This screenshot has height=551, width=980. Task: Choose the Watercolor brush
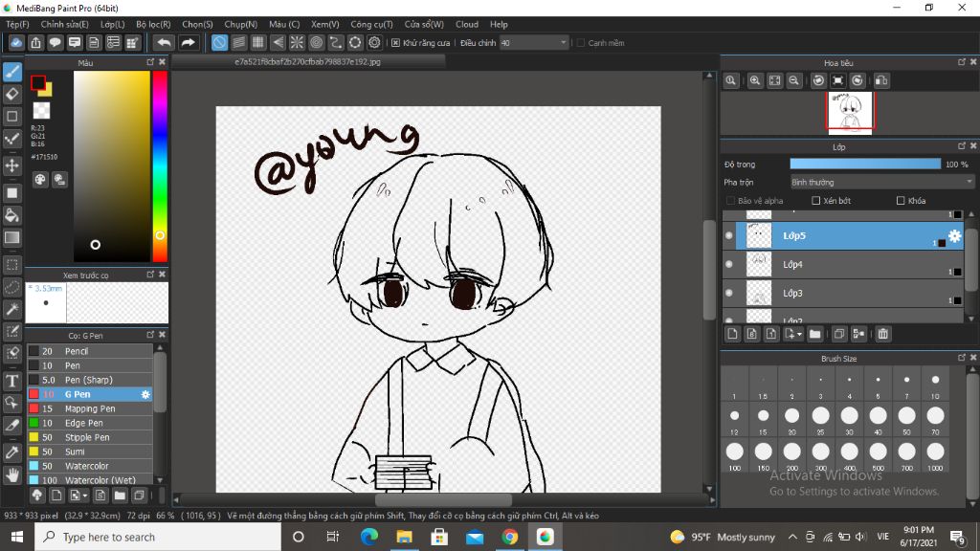tap(89, 466)
